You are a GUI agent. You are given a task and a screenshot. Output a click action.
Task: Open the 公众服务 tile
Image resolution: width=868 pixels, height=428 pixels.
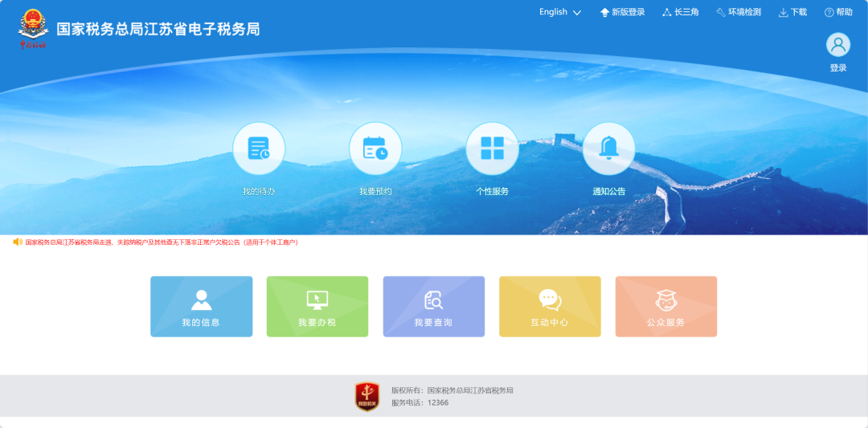666,307
